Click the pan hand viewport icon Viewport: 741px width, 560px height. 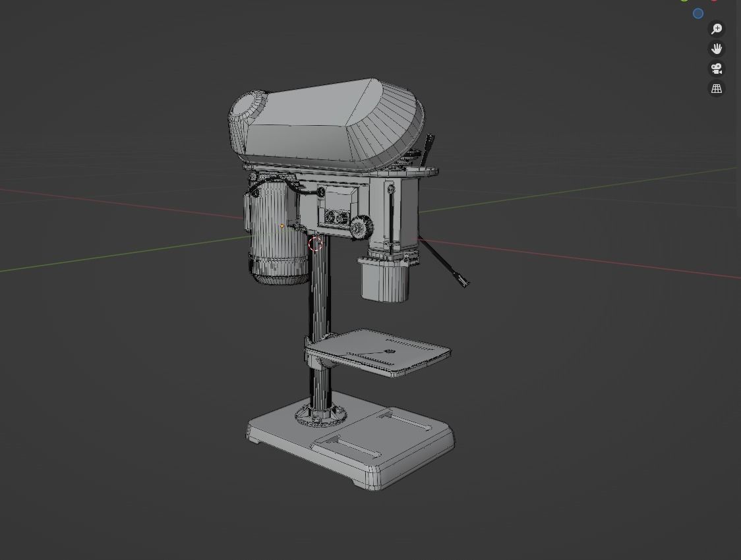click(717, 49)
